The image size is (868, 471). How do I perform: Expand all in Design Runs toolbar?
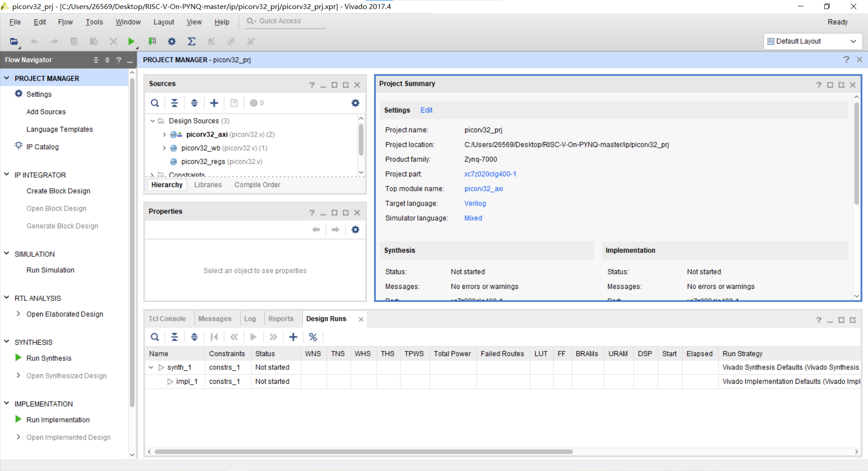194,337
